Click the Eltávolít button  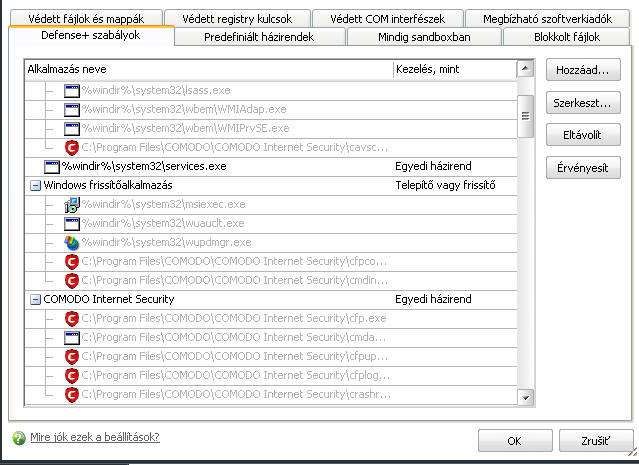(583, 135)
